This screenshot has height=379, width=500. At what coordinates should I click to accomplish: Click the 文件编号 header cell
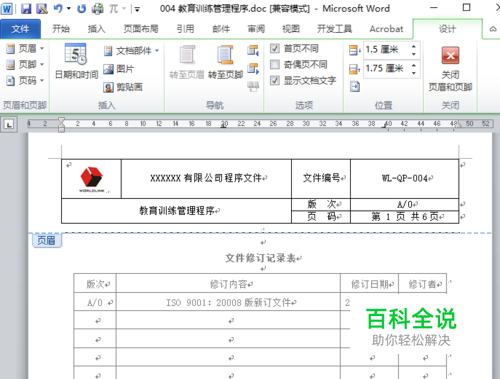tap(321, 179)
